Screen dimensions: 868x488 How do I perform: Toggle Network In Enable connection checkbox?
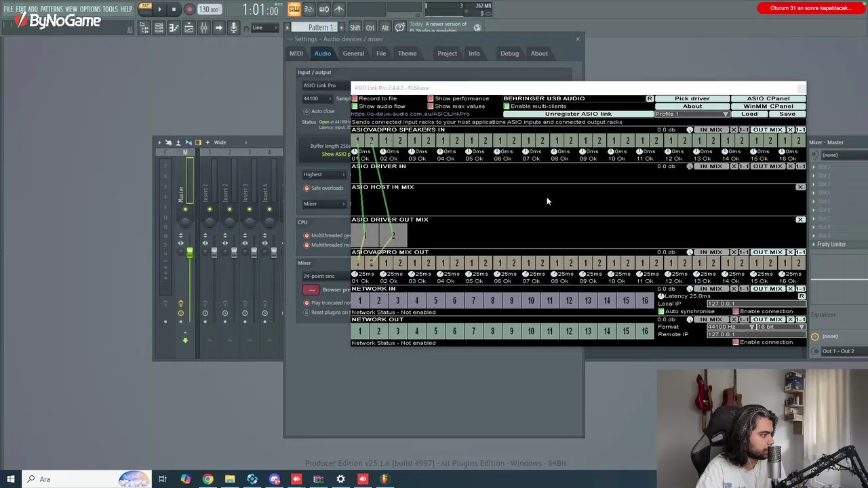coord(736,311)
